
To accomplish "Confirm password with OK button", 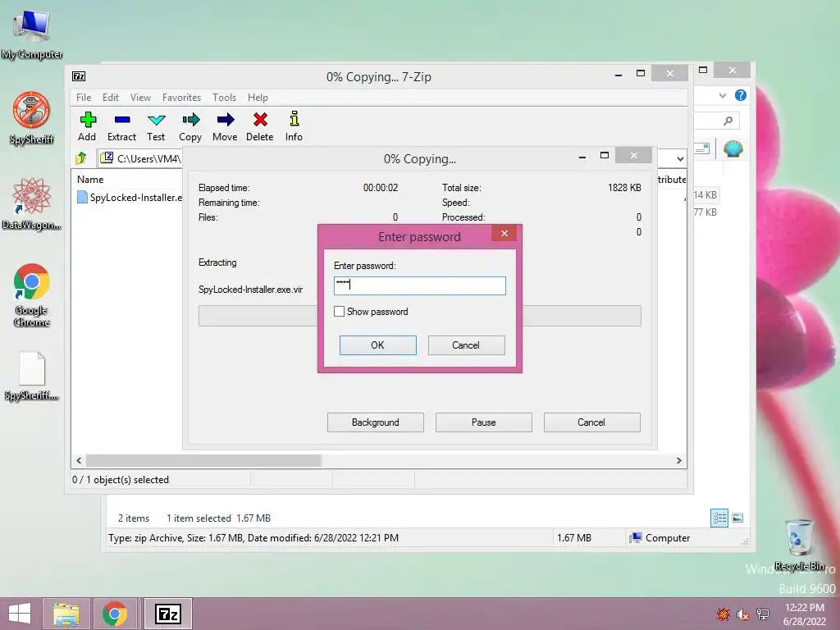I will pyautogui.click(x=377, y=345).
